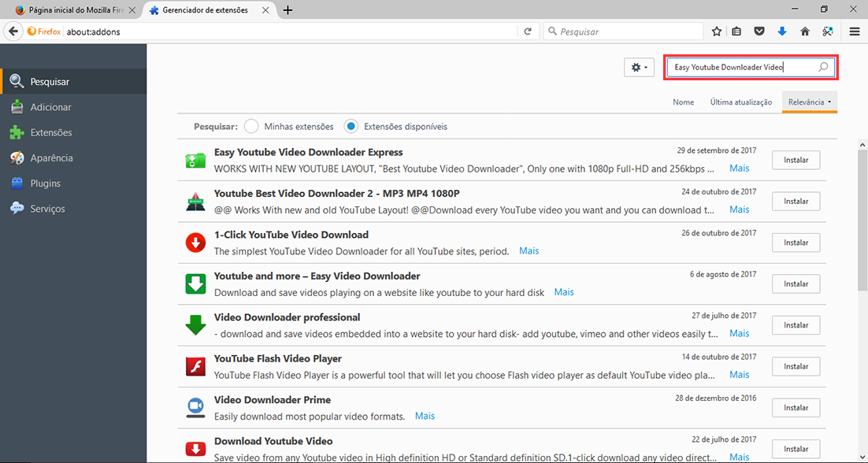Open the bookmarks list icon
Image resolution: width=868 pixels, height=463 pixels.
pyautogui.click(x=736, y=31)
